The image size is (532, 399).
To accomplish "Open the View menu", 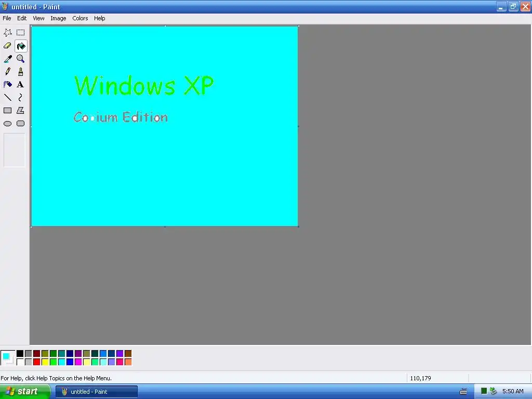I will [38, 18].
